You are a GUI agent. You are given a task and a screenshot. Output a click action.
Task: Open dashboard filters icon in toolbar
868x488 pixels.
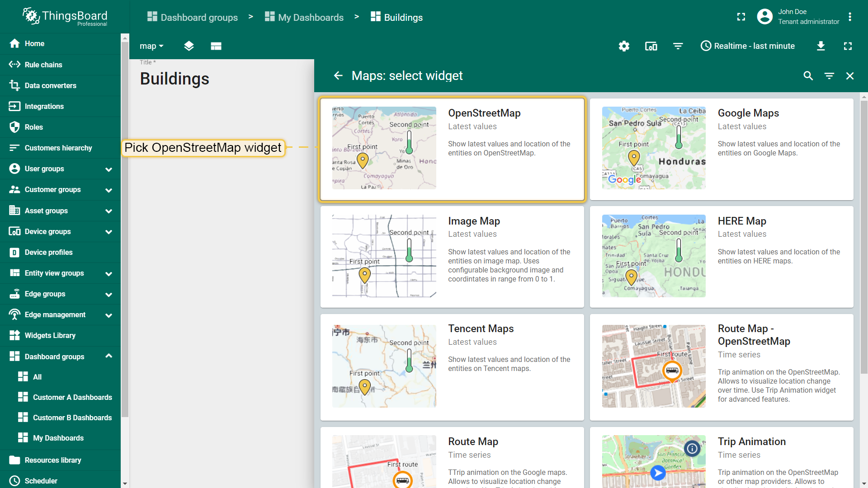[x=678, y=46]
